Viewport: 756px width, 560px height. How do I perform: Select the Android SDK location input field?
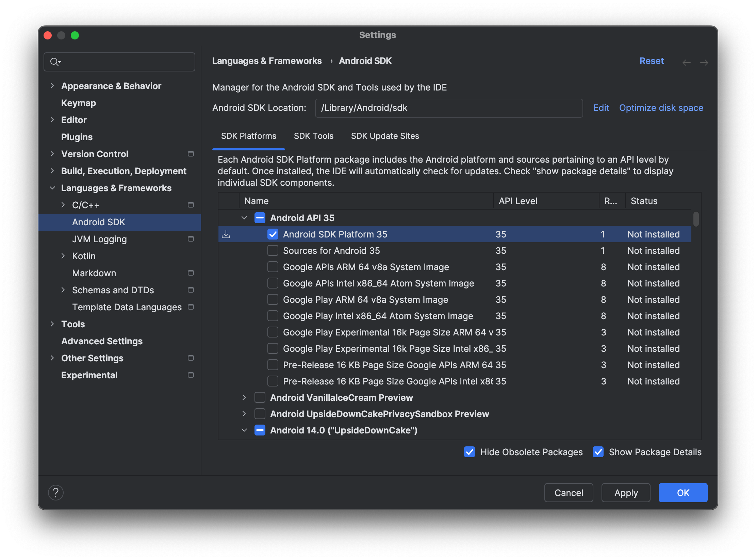448,108
